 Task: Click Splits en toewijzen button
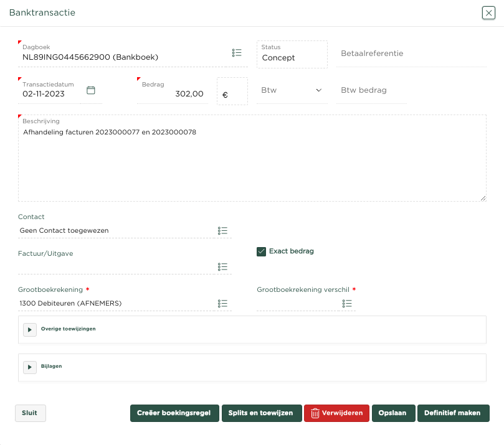(x=261, y=413)
